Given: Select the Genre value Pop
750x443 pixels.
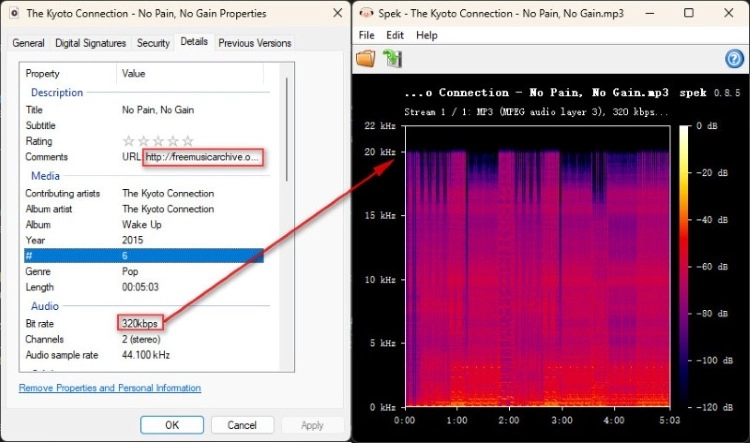Looking at the screenshot, I should point(130,271).
